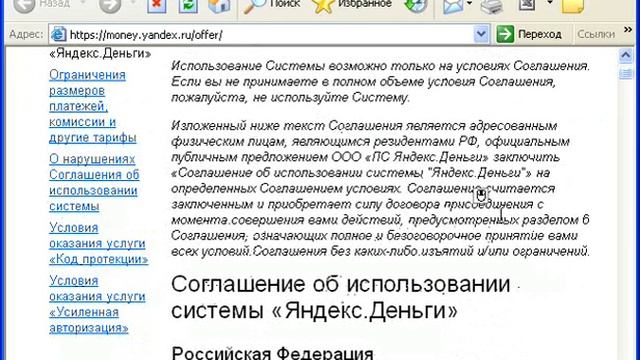Click the scrollbar up arrow
This screenshot has height=360, width=640.
(625, 55)
